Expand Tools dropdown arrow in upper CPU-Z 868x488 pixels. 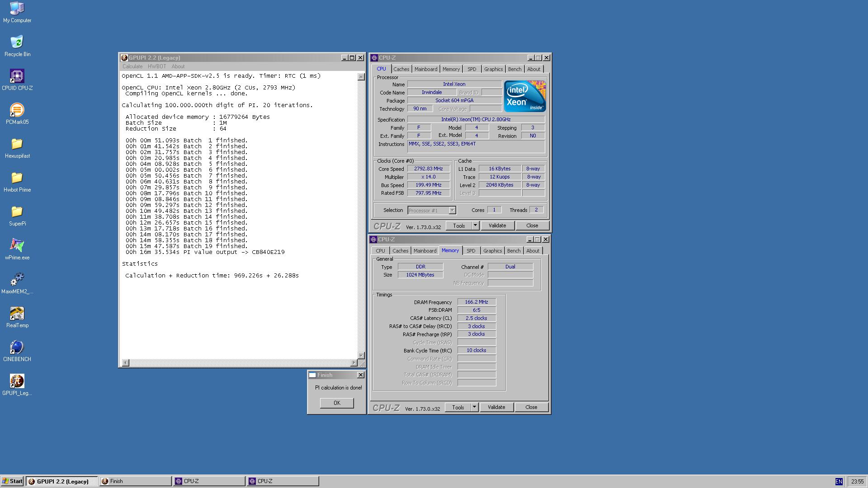click(475, 225)
